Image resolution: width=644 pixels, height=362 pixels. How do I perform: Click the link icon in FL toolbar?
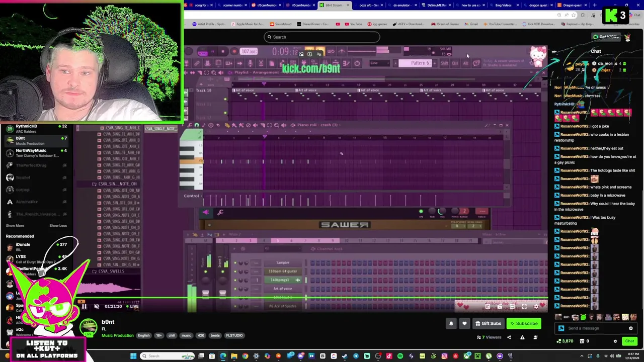tap(197, 63)
